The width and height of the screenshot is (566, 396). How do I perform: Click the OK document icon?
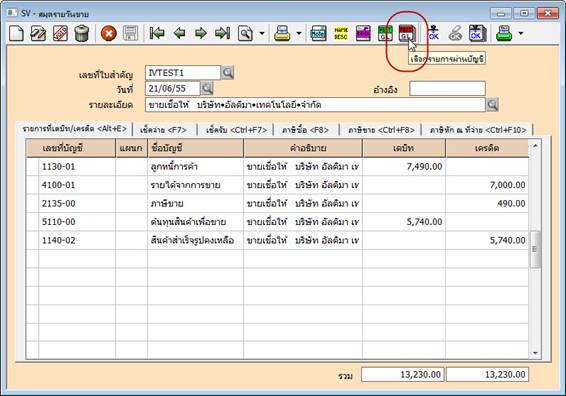(x=478, y=34)
